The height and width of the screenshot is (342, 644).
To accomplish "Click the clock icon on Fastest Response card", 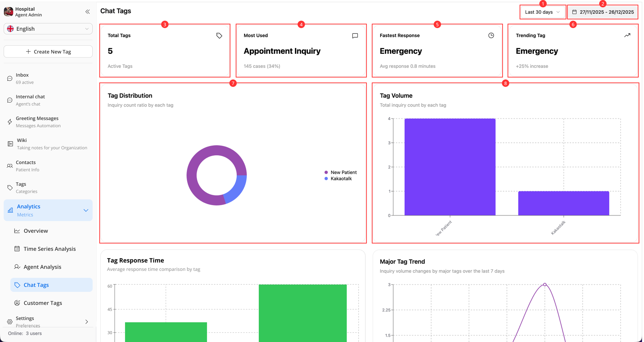I will click(491, 35).
